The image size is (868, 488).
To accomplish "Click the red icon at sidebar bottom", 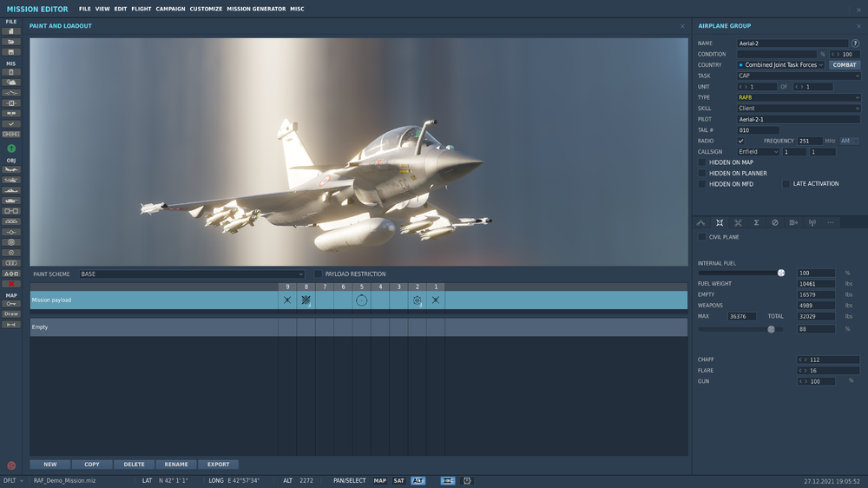I will tap(11, 465).
